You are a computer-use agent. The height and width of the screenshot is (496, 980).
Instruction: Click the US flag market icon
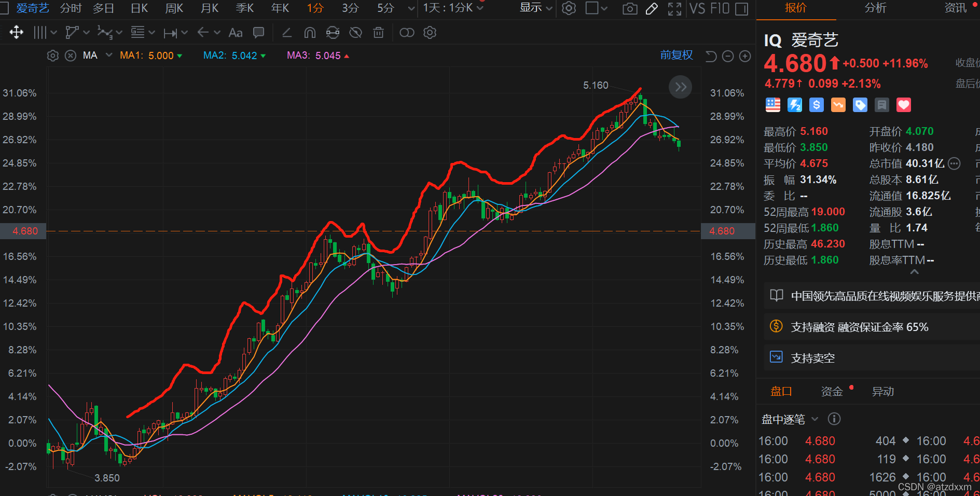point(773,105)
